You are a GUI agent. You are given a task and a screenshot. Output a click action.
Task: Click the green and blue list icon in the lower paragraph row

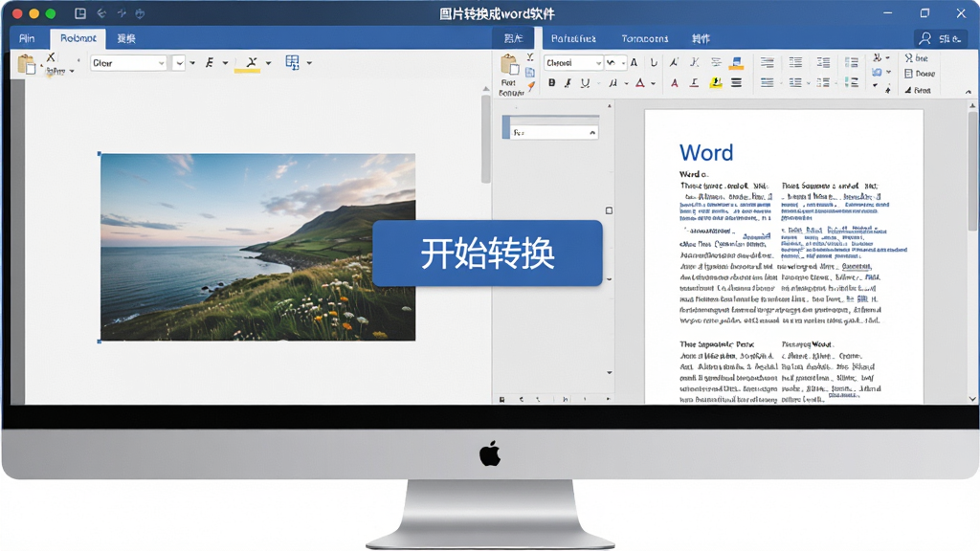tap(851, 82)
